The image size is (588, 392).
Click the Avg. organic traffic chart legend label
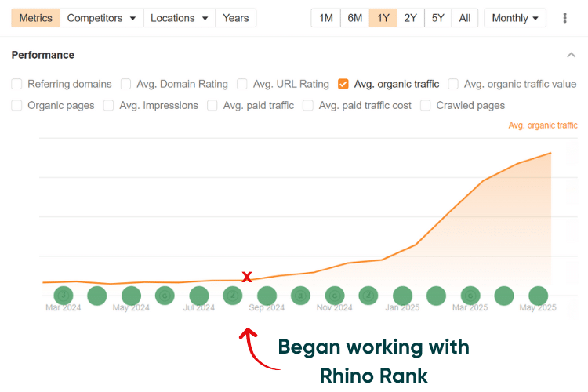coord(543,125)
